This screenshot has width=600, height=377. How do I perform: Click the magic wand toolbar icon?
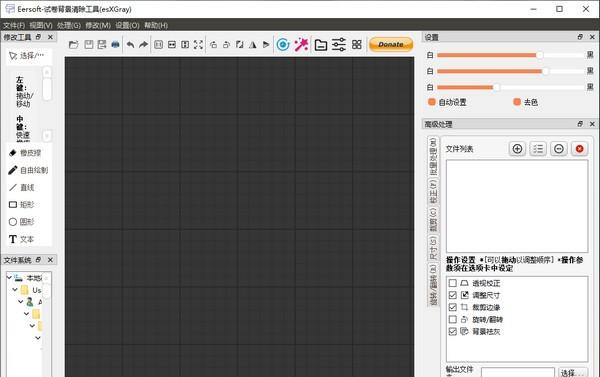click(301, 45)
